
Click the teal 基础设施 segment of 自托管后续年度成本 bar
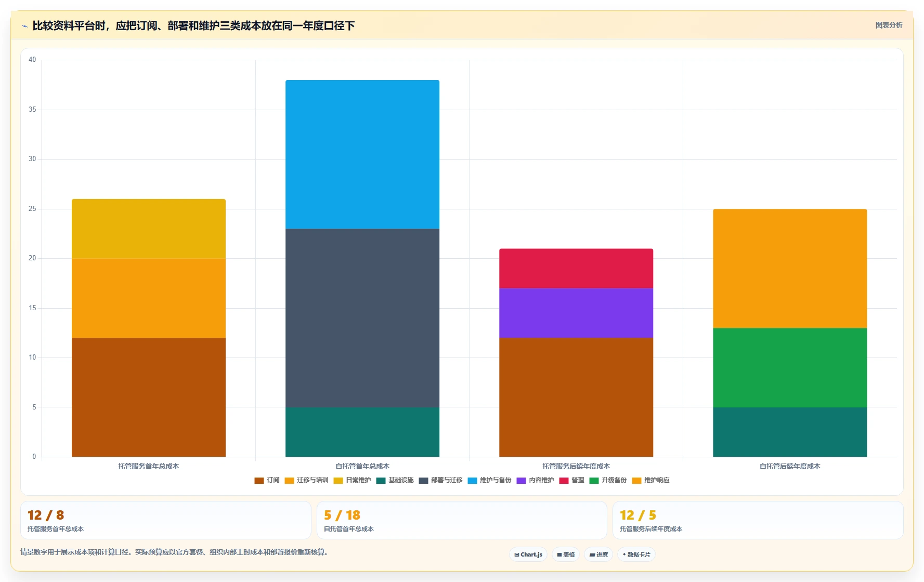[x=790, y=432]
